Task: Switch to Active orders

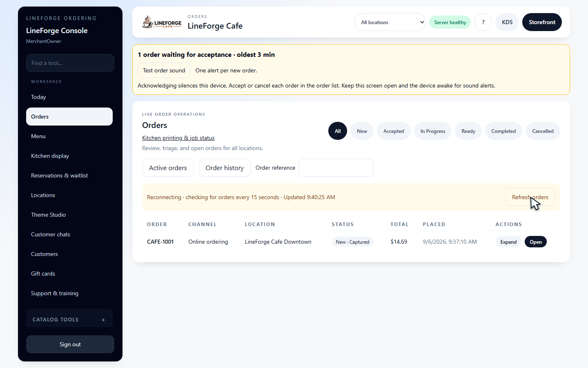Action: click(168, 168)
